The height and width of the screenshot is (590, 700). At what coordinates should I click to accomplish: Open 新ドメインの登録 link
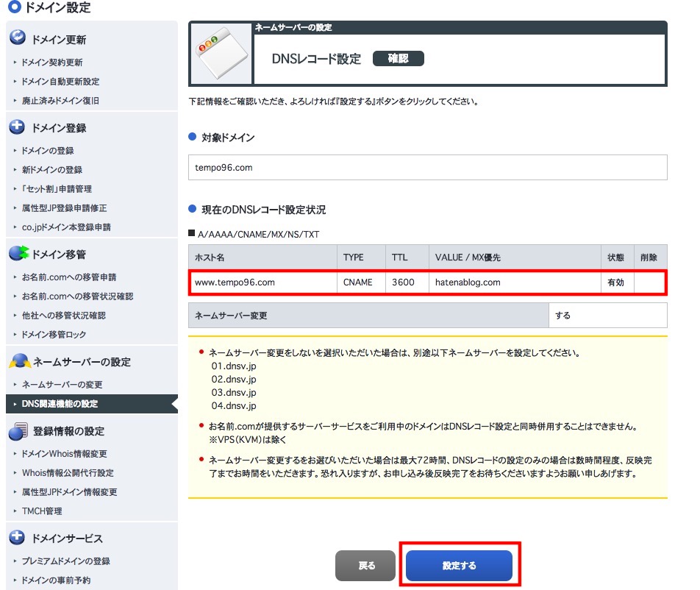pyautogui.click(x=52, y=170)
